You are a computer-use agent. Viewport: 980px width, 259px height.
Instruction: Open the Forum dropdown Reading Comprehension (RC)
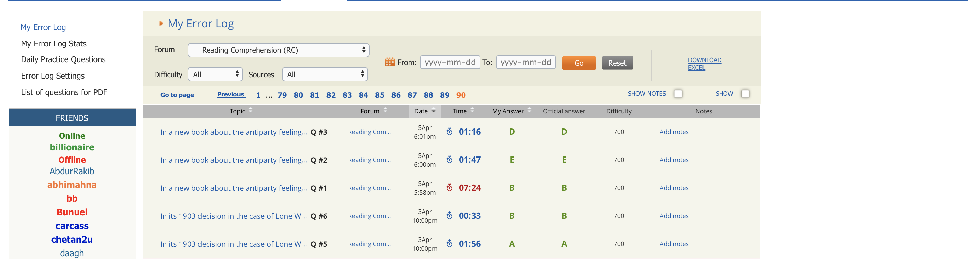pos(278,50)
